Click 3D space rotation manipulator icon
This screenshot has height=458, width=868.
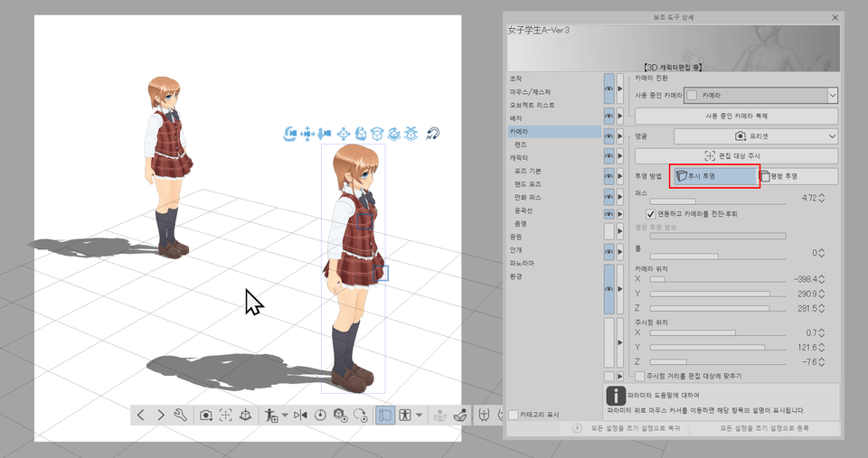click(x=394, y=134)
